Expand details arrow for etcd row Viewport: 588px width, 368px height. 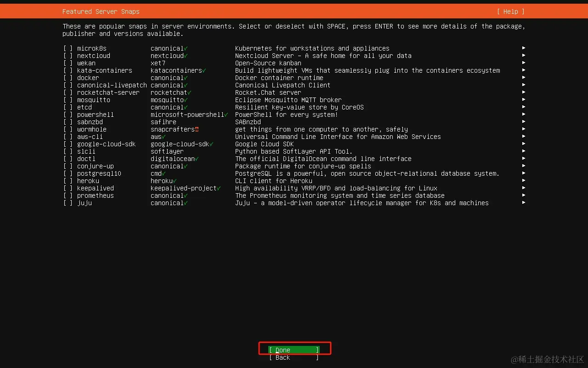[x=524, y=107]
